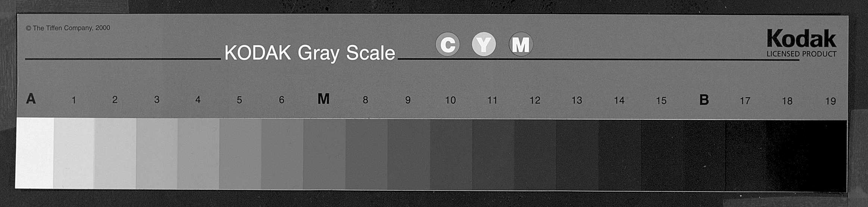Select the middle gray swatch under M
This screenshot has height=207, width=868.
pos(324,154)
